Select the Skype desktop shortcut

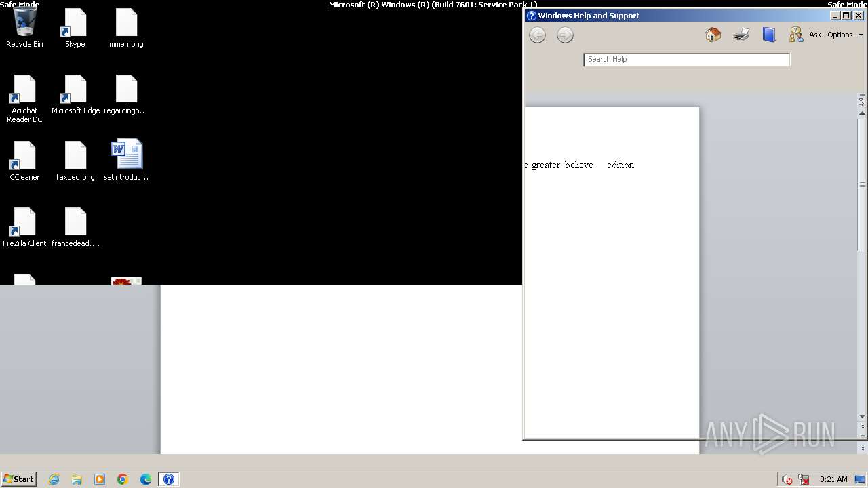[x=75, y=28]
